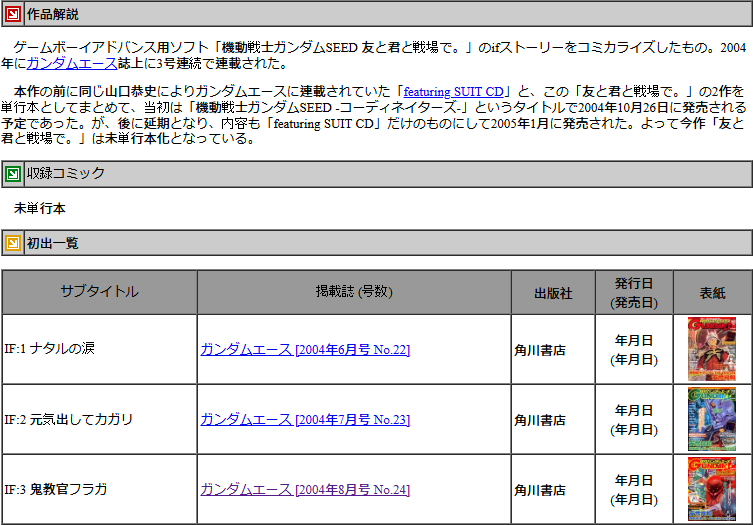Image resolution: width=753 pixels, height=525 pixels.
Task: Click 角川書店 in the IF:3 row
Action: tap(540, 490)
